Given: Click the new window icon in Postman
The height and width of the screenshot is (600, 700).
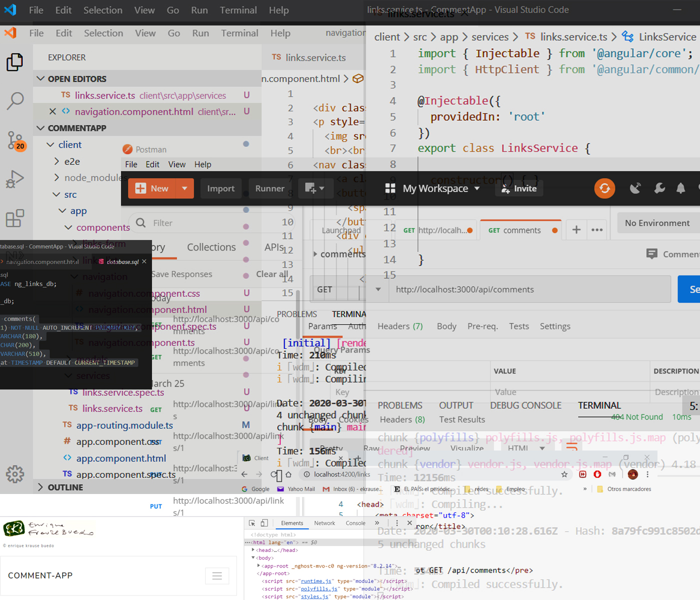Looking at the screenshot, I should point(314,188).
